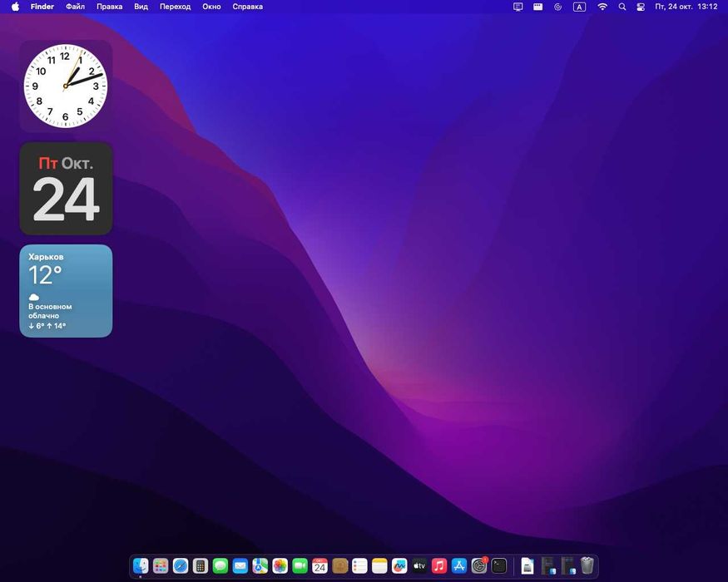Launch Terminal from the Dock

coord(499,565)
